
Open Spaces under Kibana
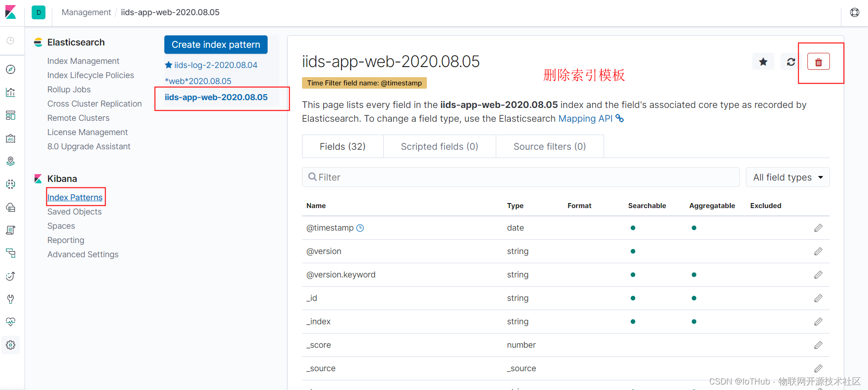click(x=61, y=226)
